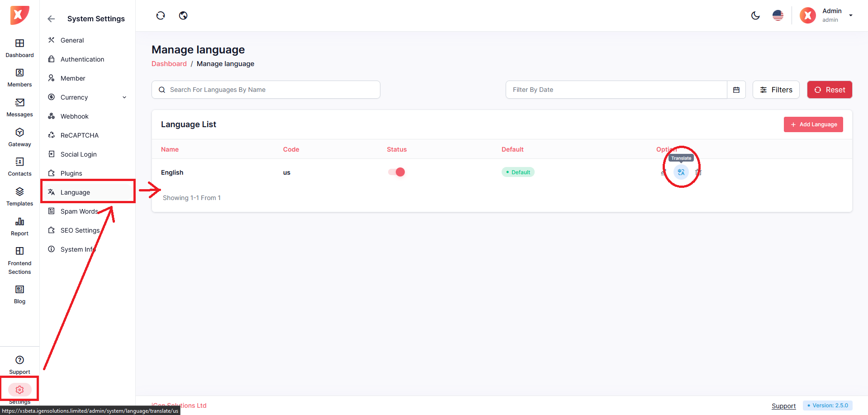Click the Dashboard breadcrumb link

pos(169,64)
